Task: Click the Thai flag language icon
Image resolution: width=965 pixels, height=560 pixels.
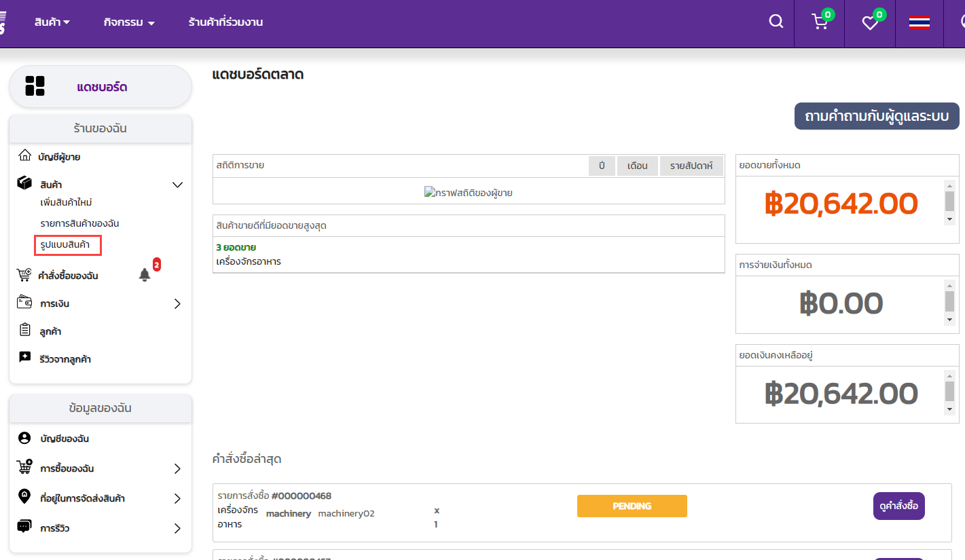Action: [920, 23]
